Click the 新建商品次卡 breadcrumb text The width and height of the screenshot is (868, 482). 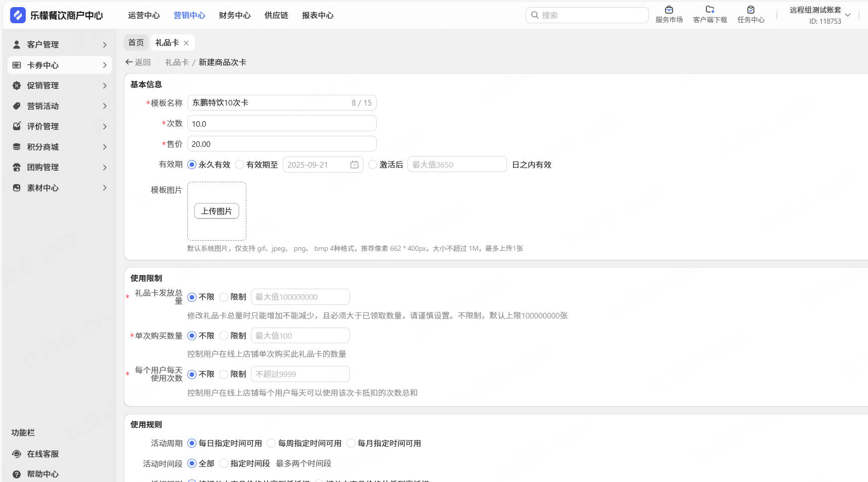[x=223, y=62]
